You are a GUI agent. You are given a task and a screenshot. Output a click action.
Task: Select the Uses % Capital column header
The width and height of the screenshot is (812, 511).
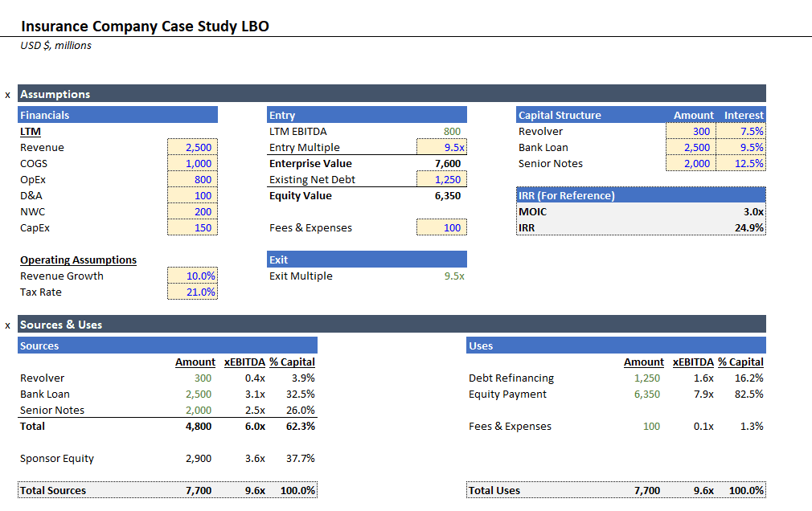click(740, 362)
